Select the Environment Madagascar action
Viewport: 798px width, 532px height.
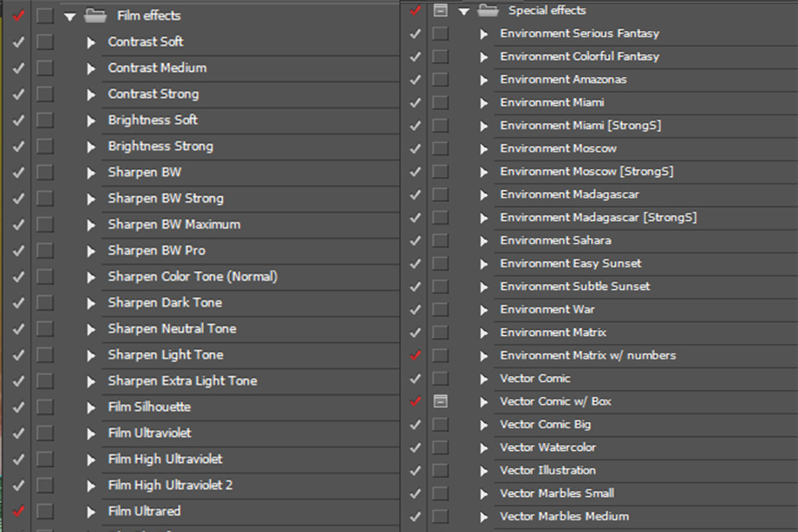pyautogui.click(x=570, y=195)
